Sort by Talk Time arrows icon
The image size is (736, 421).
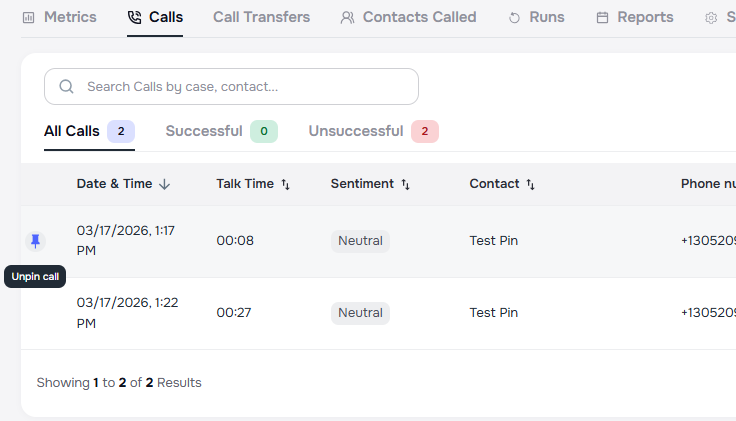click(285, 184)
